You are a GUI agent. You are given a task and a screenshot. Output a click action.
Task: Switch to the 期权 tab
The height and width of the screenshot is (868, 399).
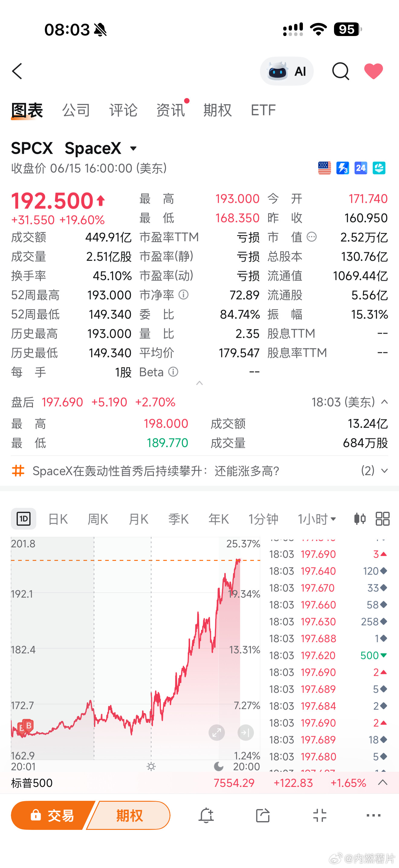pos(218,110)
